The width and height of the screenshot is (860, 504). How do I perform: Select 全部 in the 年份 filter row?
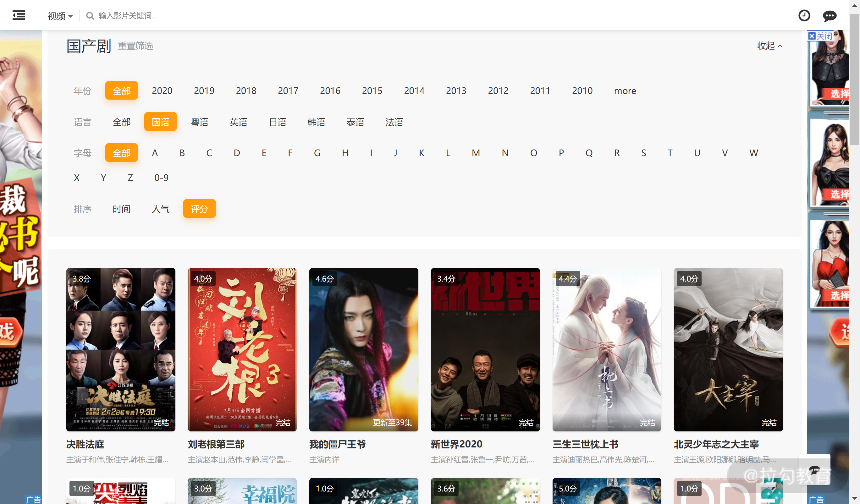[122, 90]
